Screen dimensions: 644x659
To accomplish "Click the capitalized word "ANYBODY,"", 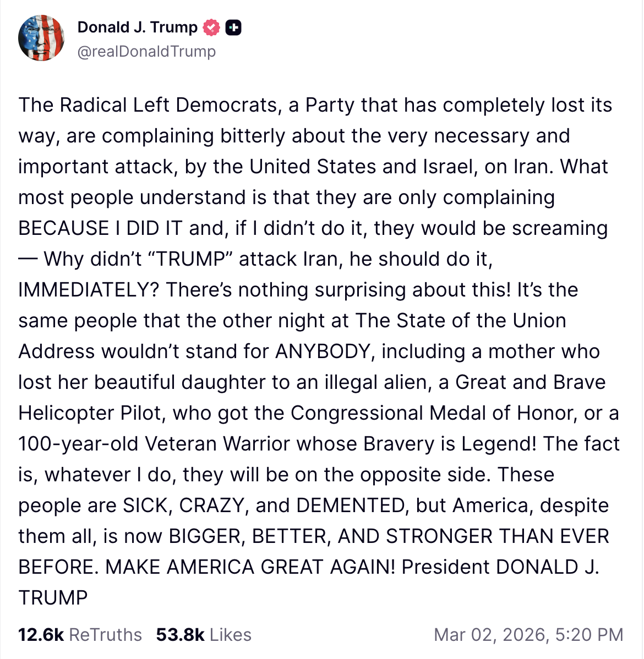I will click(x=325, y=352).
